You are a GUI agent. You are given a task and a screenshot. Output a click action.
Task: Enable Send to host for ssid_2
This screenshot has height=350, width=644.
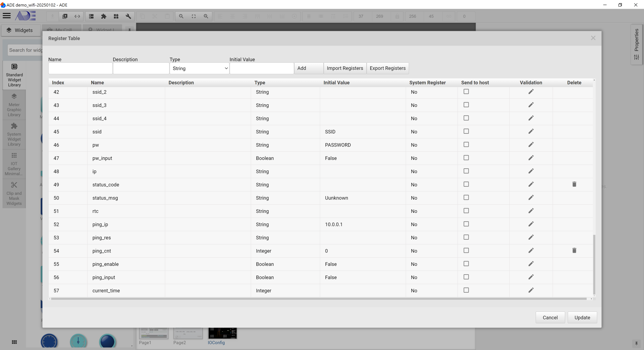tap(466, 92)
